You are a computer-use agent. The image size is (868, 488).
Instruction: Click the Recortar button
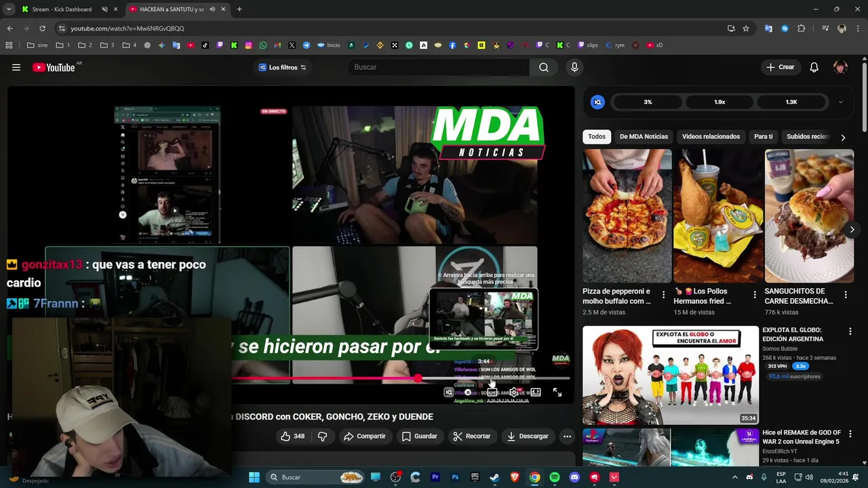471,436
